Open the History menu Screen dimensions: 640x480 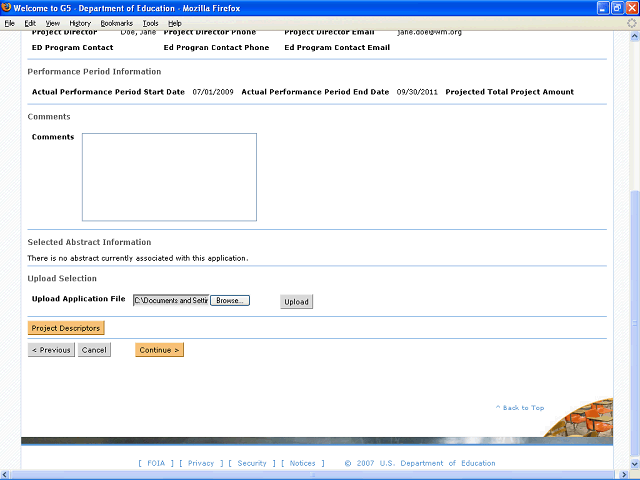point(80,23)
